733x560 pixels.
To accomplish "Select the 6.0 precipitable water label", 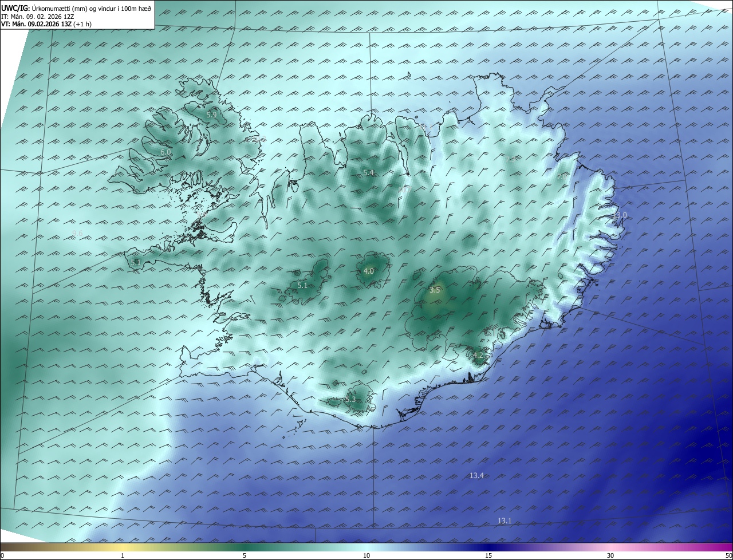I will (x=165, y=152).
